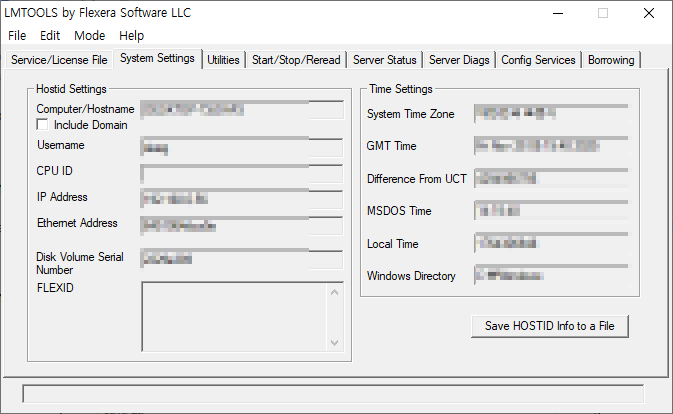Click the bottom status bar field
Screen dimensions: 673x414
pyautogui.click(x=333, y=393)
